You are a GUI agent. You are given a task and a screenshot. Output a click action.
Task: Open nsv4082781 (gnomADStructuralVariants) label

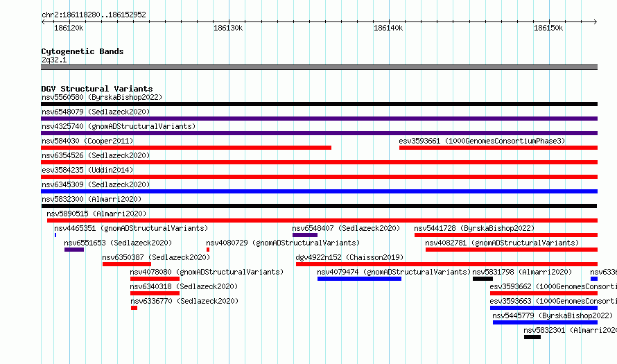tap(502, 243)
